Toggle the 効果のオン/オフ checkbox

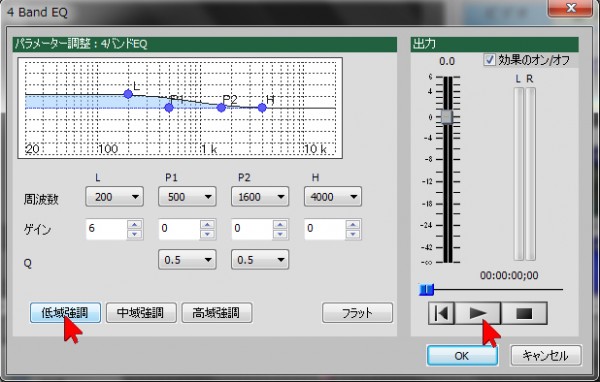point(489,60)
